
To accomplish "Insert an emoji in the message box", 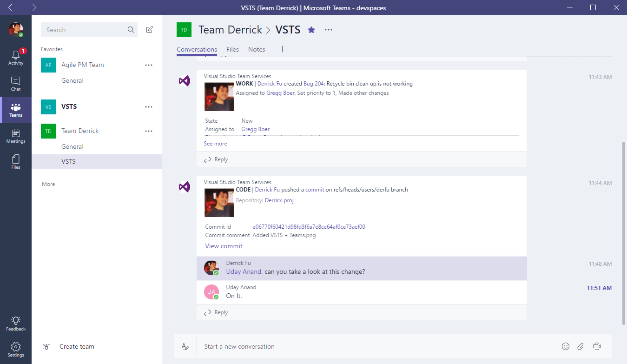I will [566, 346].
